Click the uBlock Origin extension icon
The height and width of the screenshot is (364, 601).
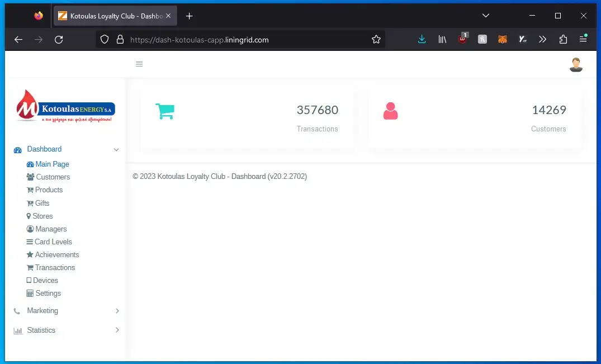tap(462, 39)
